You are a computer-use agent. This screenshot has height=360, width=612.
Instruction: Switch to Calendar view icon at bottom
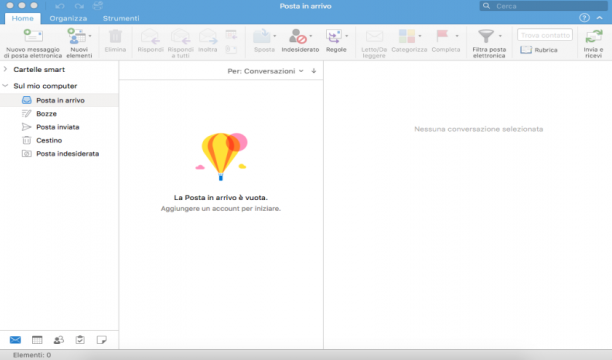37,340
